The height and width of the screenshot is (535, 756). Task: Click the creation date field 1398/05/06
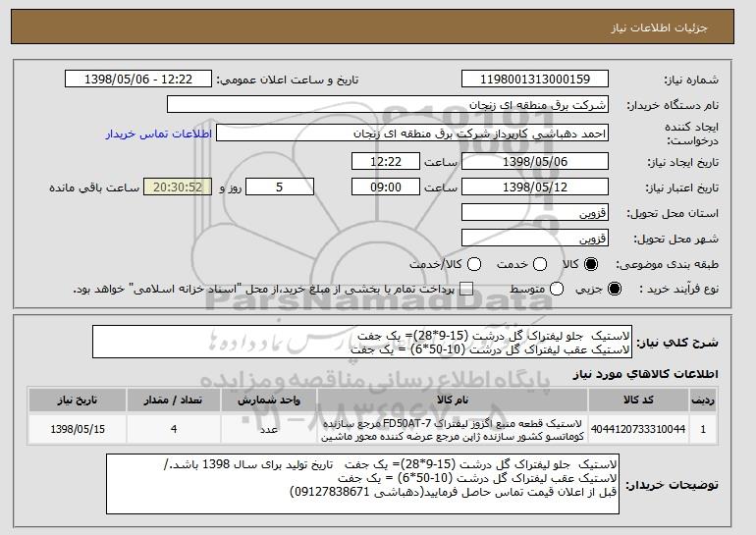tap(535, 161)
